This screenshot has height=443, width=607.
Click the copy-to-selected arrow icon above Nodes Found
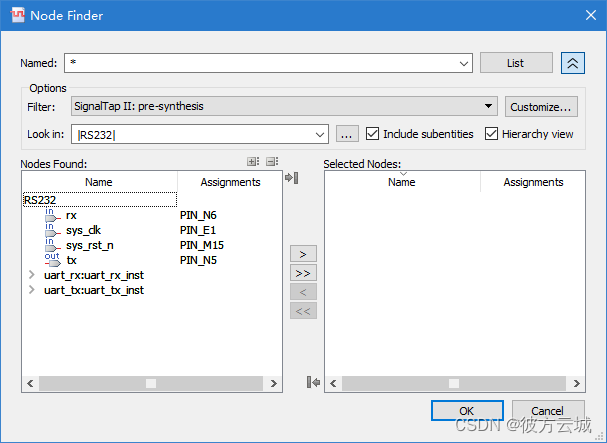point(291,178)
